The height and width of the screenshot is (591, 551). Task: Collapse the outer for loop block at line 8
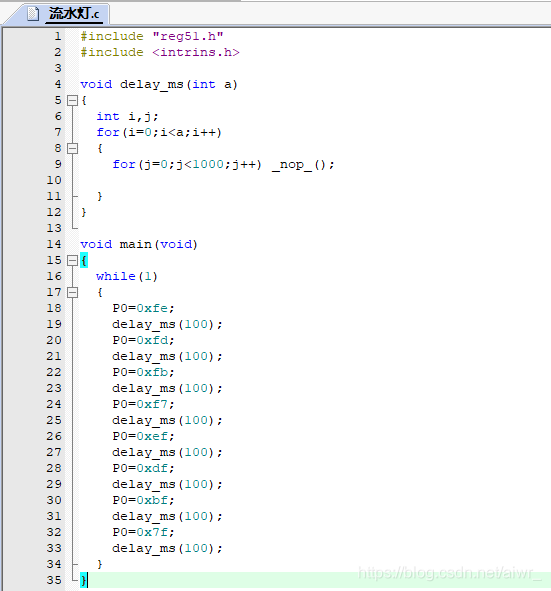click(72, 148)
